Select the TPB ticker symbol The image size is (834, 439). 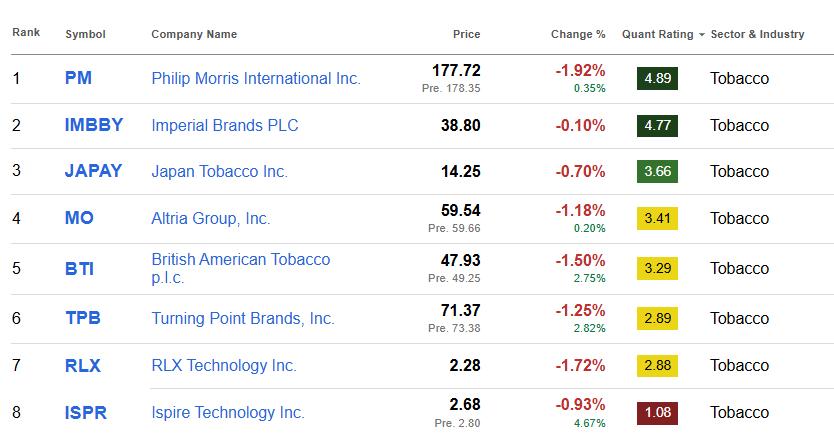(x=83, y=318)
